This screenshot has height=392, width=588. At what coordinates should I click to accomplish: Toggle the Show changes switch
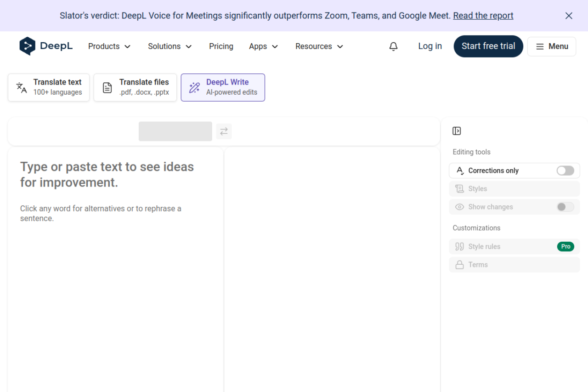pyautogui.click(x=565, y=207)
